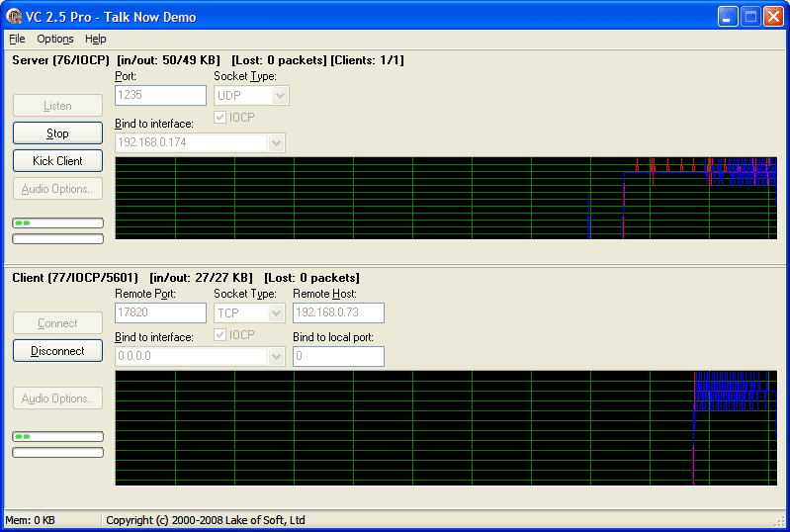790x532 pixels.
Task: Click the server Port field with 1235
Action: coord(160,95)
